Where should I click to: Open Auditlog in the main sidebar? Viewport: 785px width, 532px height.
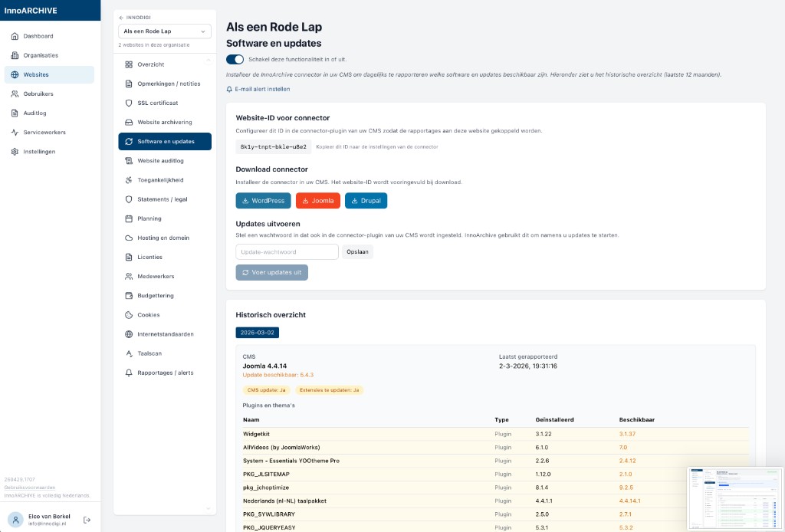(x=34, y=113)
